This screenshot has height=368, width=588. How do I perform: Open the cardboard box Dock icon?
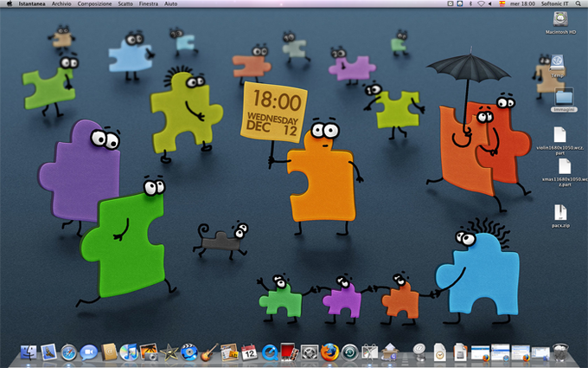point(390,352)
